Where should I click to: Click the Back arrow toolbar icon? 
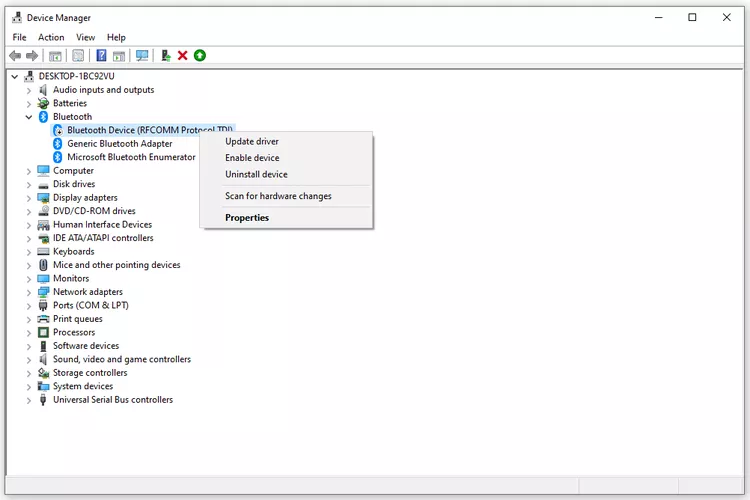(x=15, y=56)
